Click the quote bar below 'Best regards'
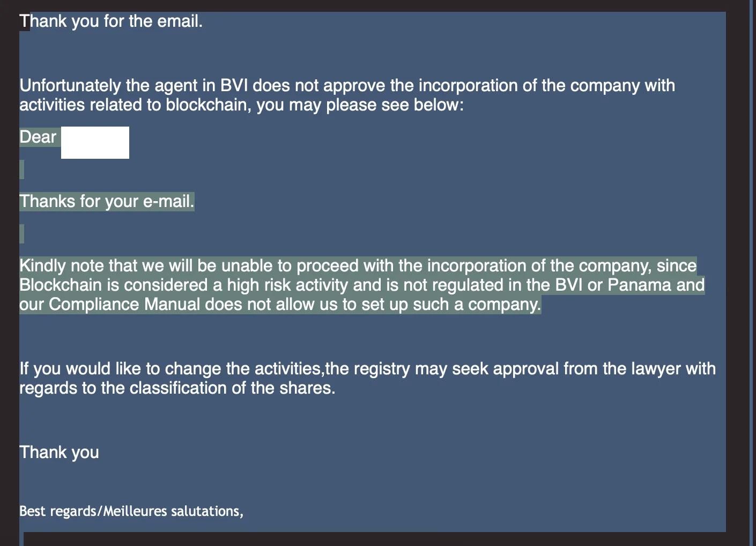 22,538
